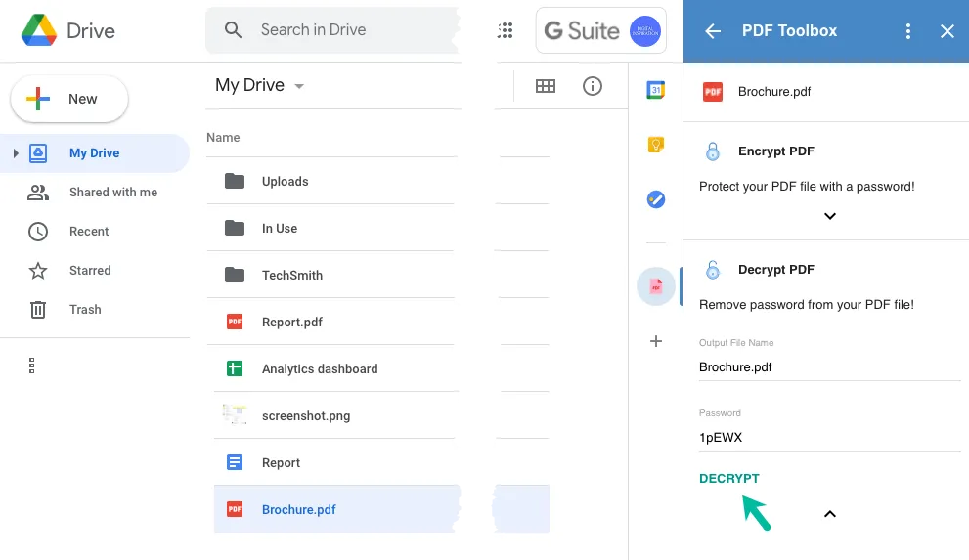This screenshot has width=969, height=560.
Task: Click Brochure.pdf name in PDF Toolbox header
Action: point(774,92)
